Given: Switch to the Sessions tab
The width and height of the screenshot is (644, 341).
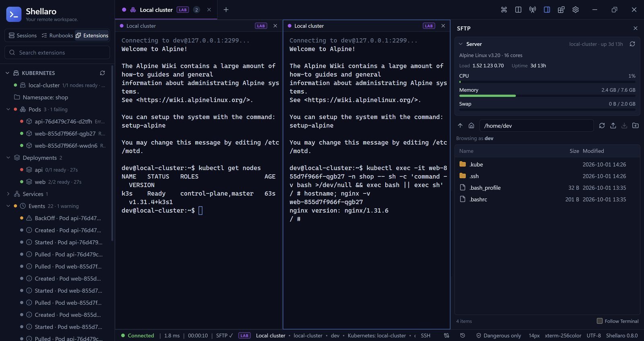Looking at the screenshot, I should tap(23, 35).
